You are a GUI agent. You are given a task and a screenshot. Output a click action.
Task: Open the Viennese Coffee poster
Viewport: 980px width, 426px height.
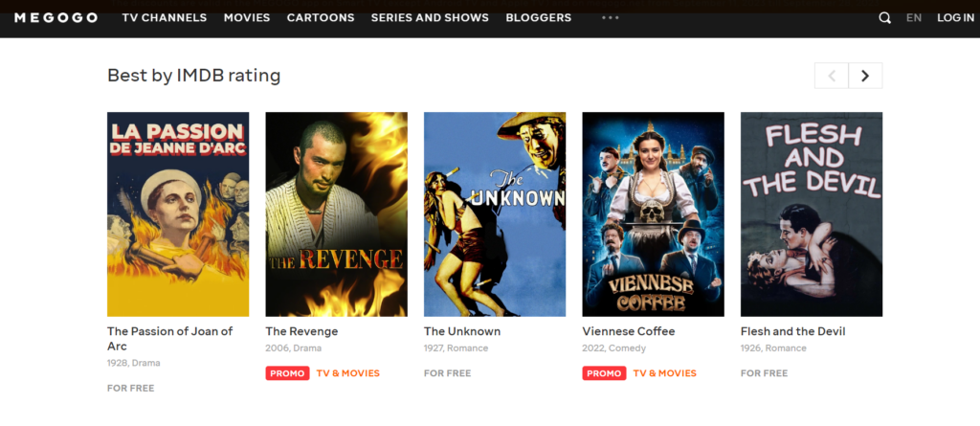tap(653, 213)
